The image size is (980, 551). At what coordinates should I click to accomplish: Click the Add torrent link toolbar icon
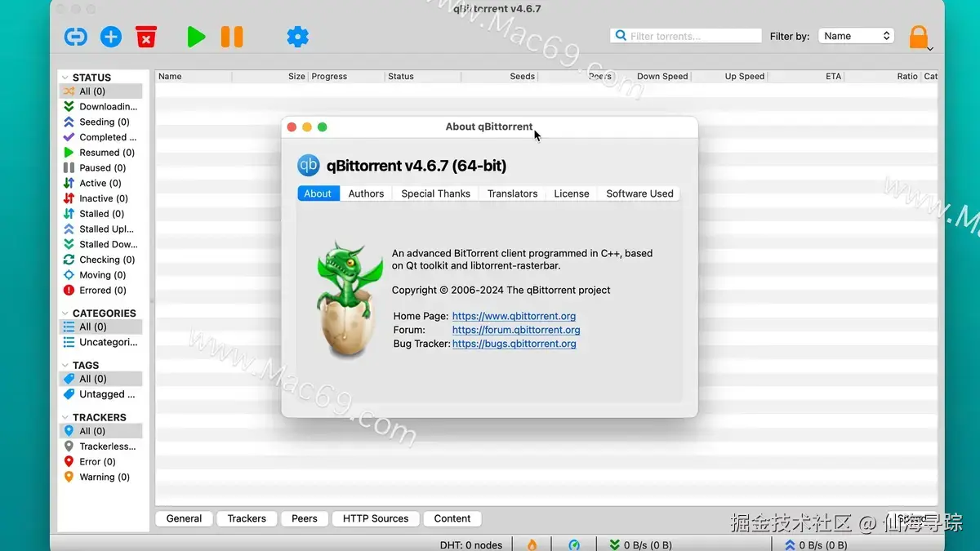coord(76,36)
